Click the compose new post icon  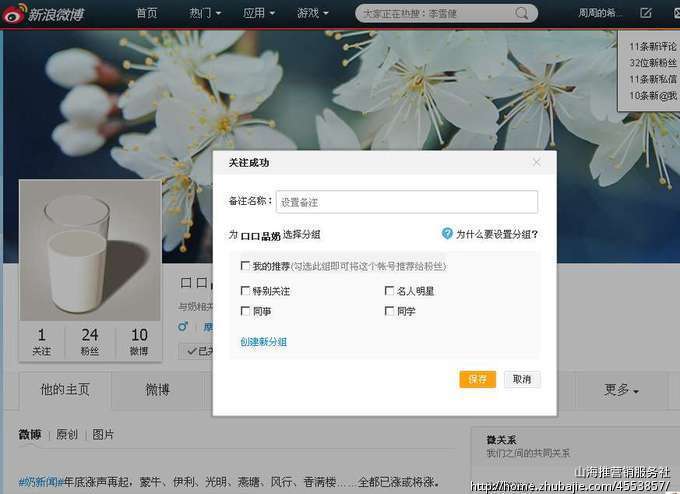646,13
